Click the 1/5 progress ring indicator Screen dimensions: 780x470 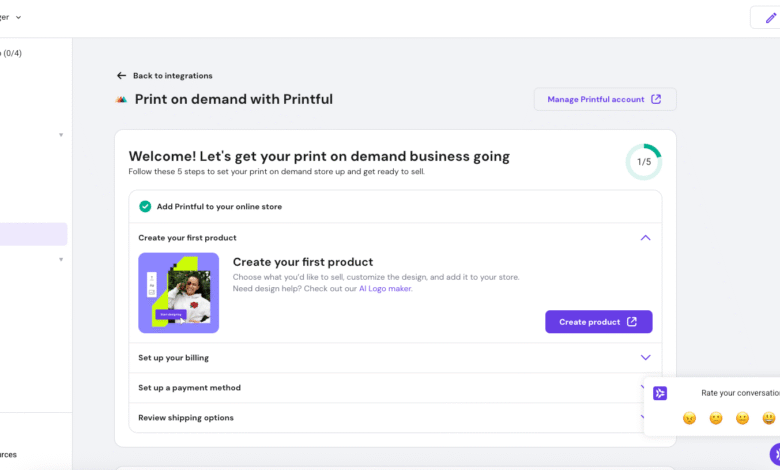coord(643,162)
